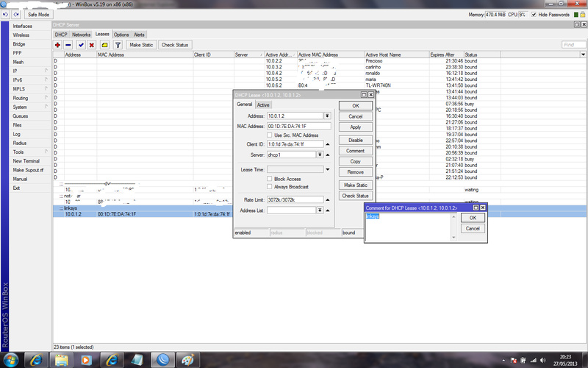Expand the Lease Time field arrow
588x368 pixels.
[x=327, y=169]
